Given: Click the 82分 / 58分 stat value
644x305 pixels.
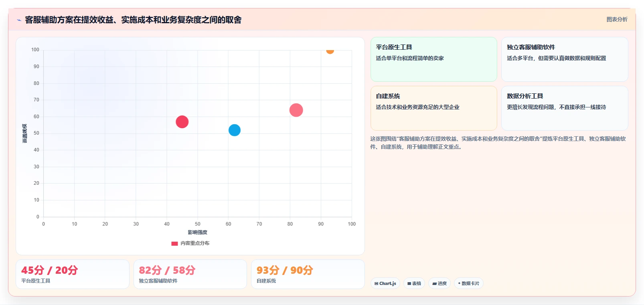Looking at the screenshot, I should point(167,270).
